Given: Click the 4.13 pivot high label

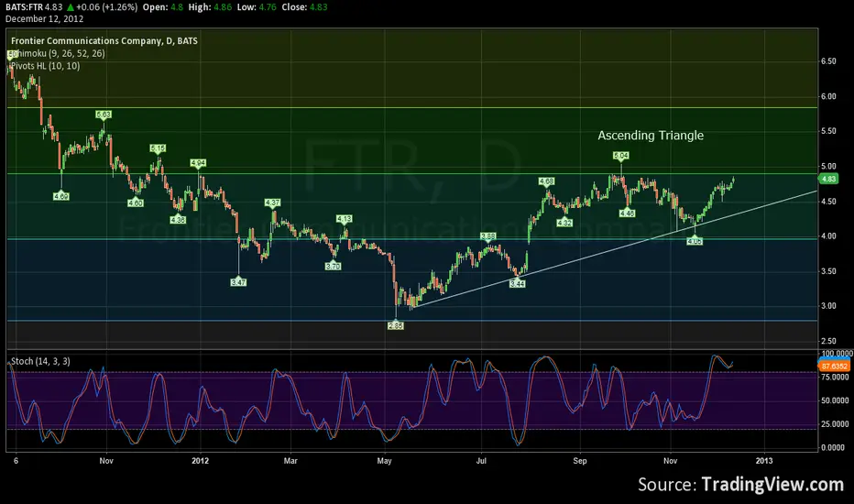Looking at the screenshot, I should 345,218.
